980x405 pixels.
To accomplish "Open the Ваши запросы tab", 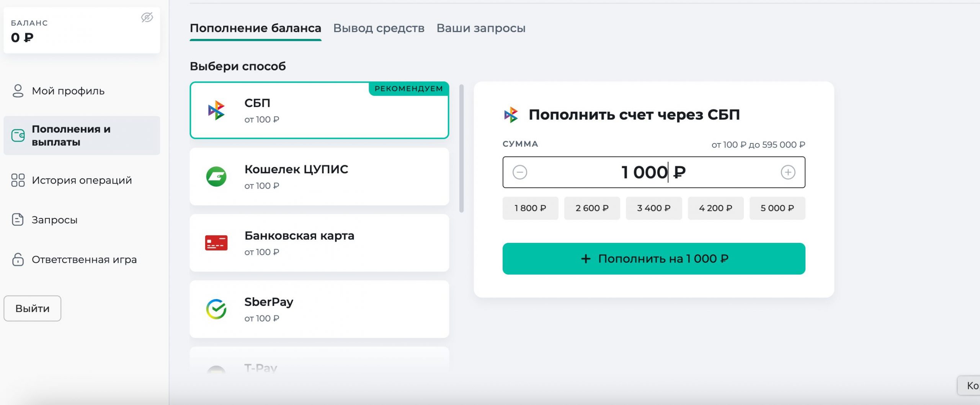I will coord(480,28).
